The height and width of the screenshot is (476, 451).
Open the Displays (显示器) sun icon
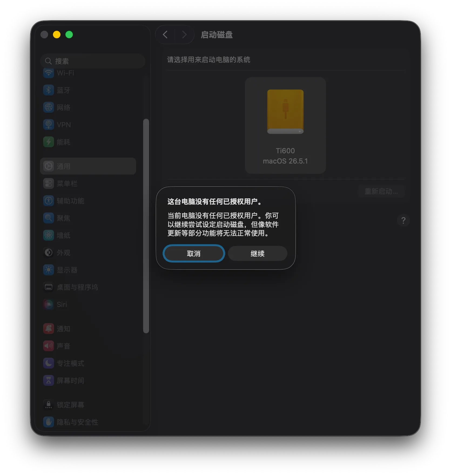49,270
